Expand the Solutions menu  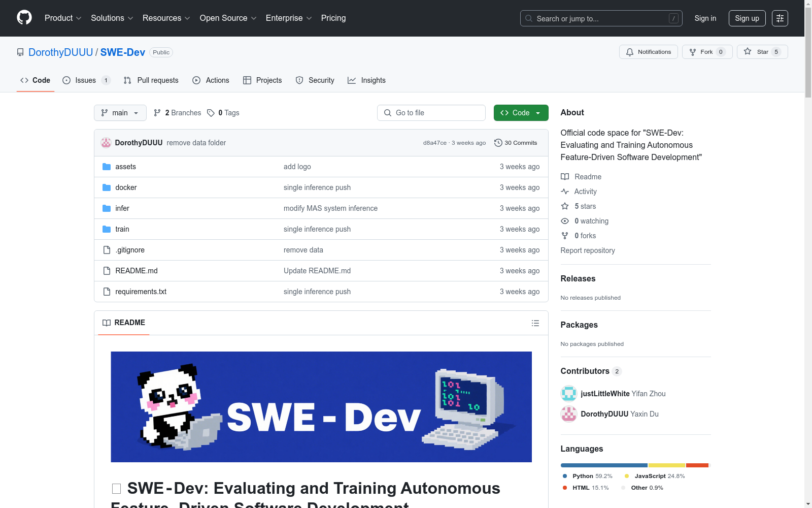[x=112, y=18]
